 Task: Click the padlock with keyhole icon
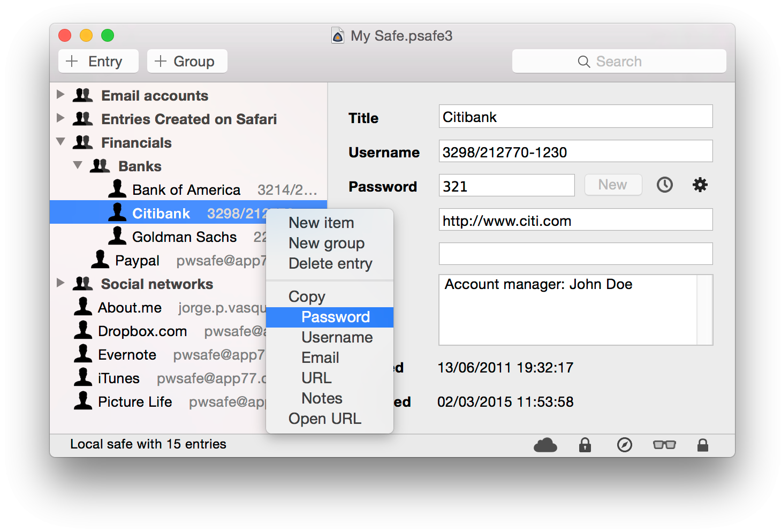(x=585, y=445)
